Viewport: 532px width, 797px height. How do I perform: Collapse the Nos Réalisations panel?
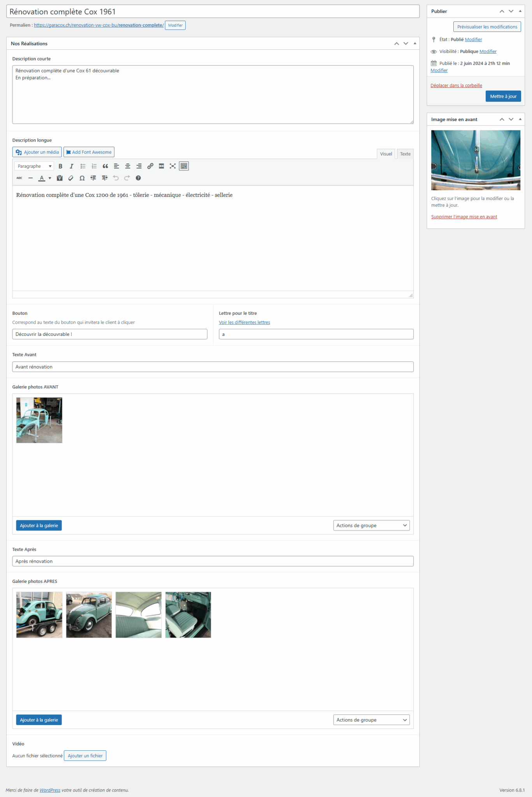tap(415, 44)
